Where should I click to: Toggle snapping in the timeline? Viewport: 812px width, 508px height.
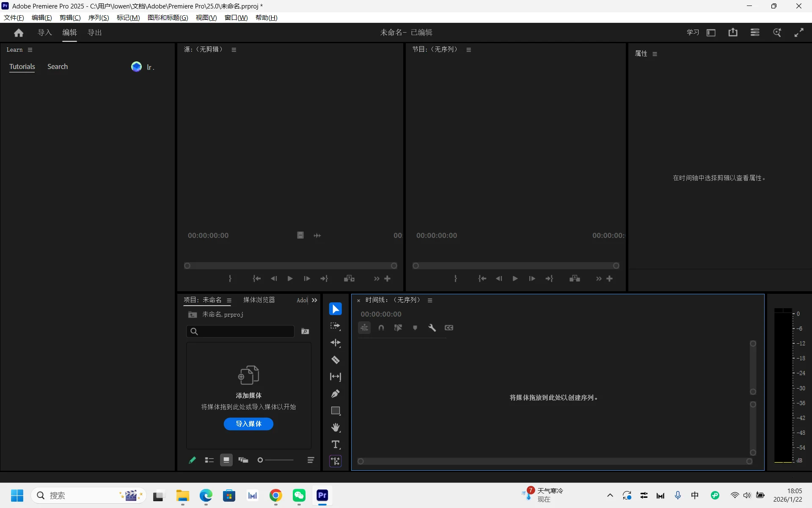click(381, 328)
